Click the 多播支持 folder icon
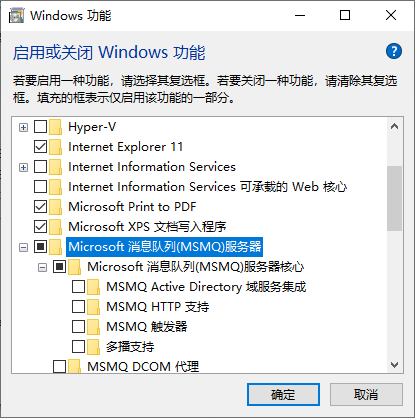The height and width of the screenshot is (418, 415). pos(93,347)
